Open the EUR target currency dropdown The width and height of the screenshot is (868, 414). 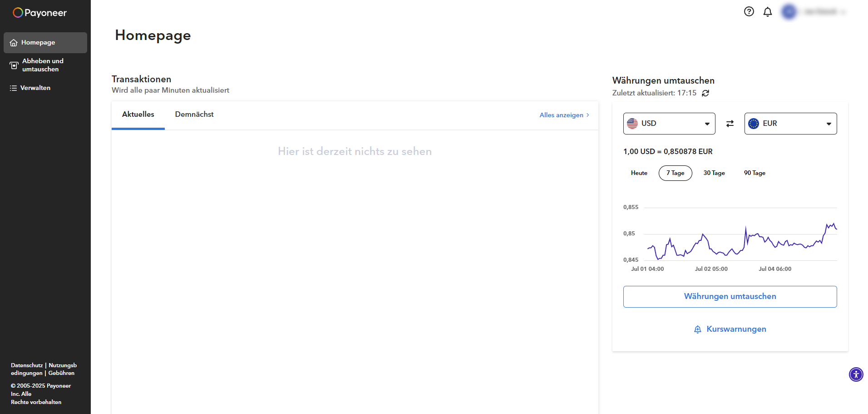pyautogui.click(x=790, y=124)
